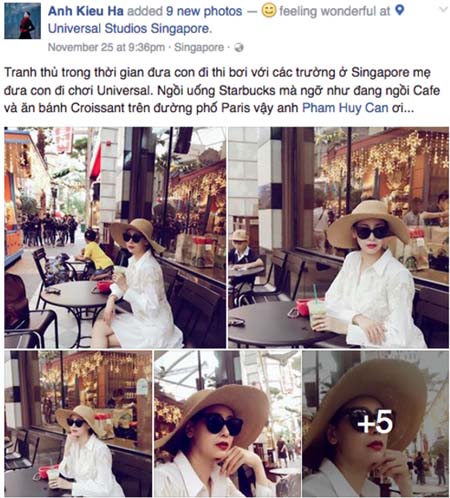Click the Anh Kieu Ha name link
Screen dimensions: 450x498
point(86,11)
